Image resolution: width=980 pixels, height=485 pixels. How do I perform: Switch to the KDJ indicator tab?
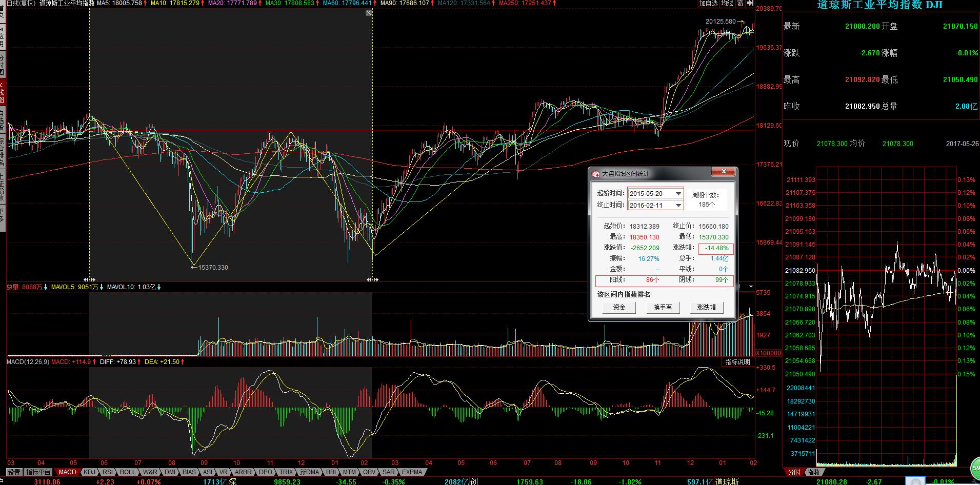click(x=89, y=472)
